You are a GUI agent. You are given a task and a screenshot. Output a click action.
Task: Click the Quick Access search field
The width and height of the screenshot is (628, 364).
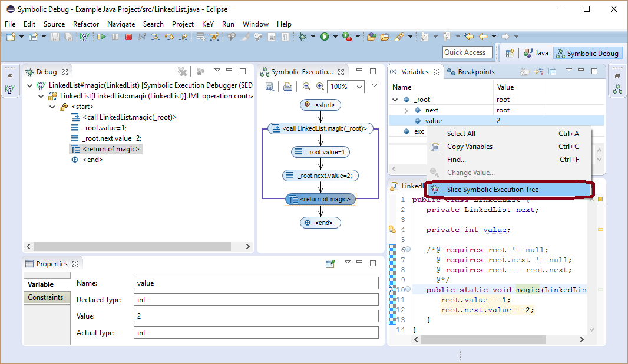(467, 52)
